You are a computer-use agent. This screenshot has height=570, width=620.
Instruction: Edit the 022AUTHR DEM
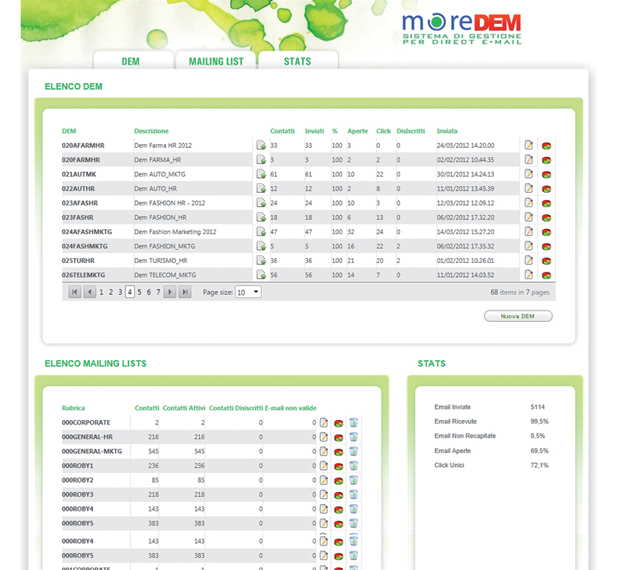point(529,188)
